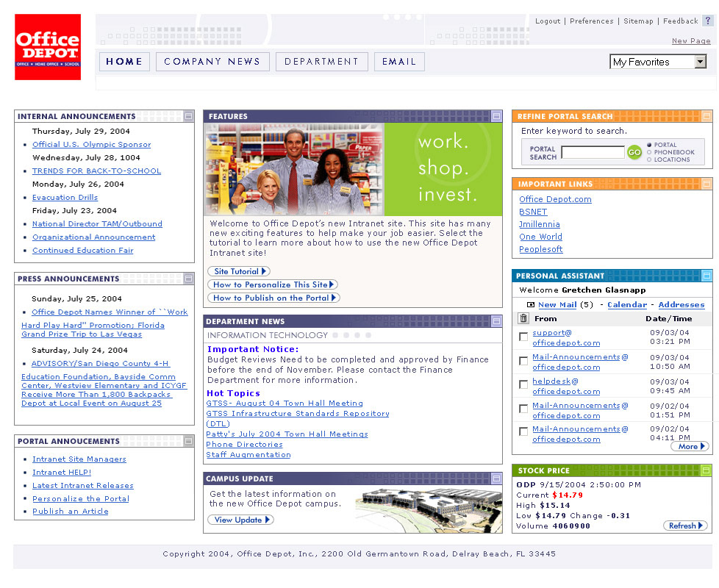This screenshot has height=588, width=719.
Task: Open the Official U.S. Olympic Sponsor link
Action: coord(91,144)
